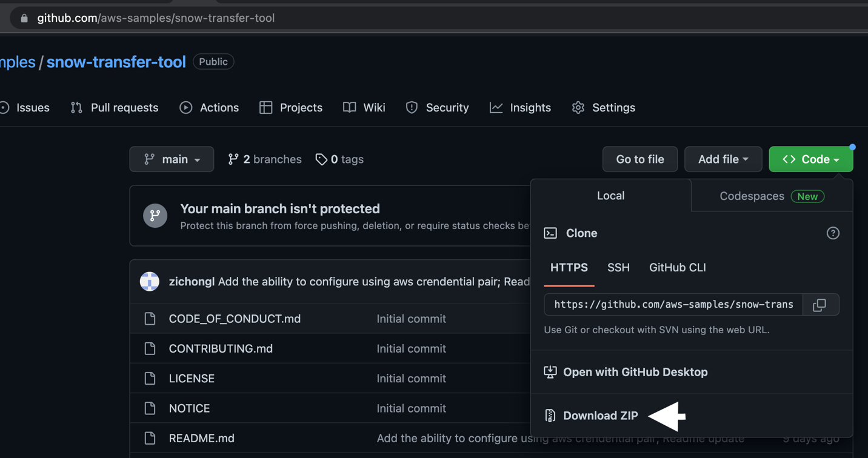Click the graph icon next to Insights
Screen dimensions: 868x458
tap(496, 107)
